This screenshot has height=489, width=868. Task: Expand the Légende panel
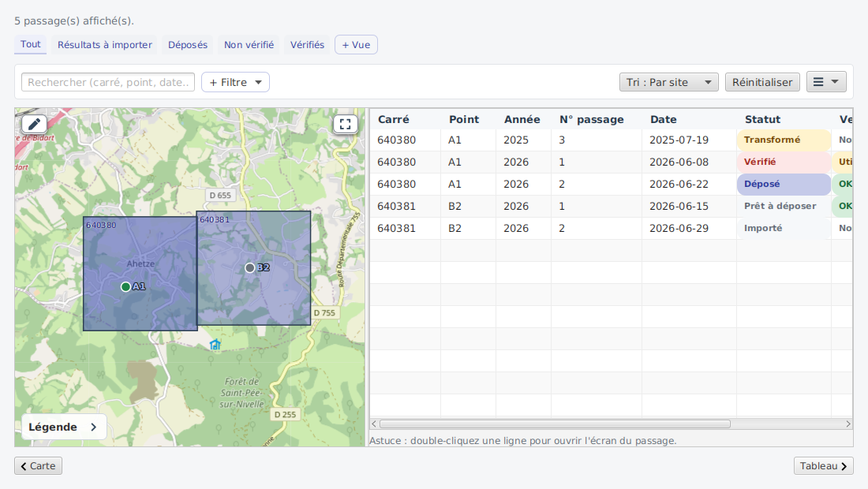click(x=63, y=427)
